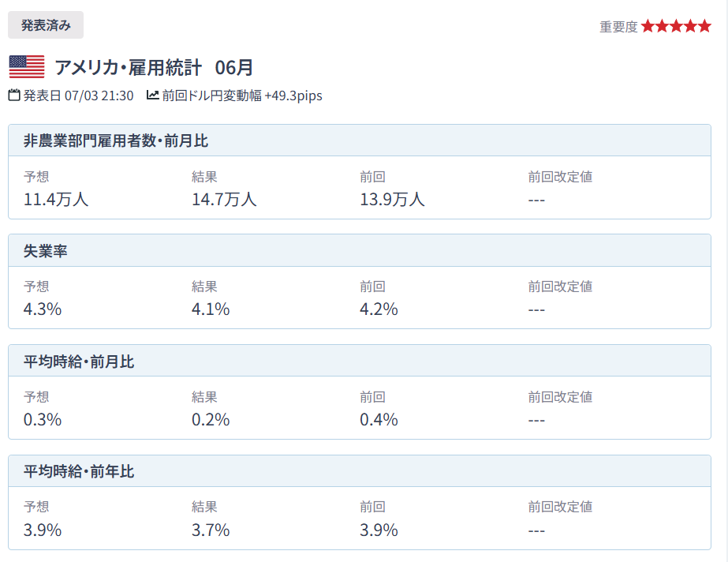Click the monthly hourly wage result 0.2%

tap(211, 419)
